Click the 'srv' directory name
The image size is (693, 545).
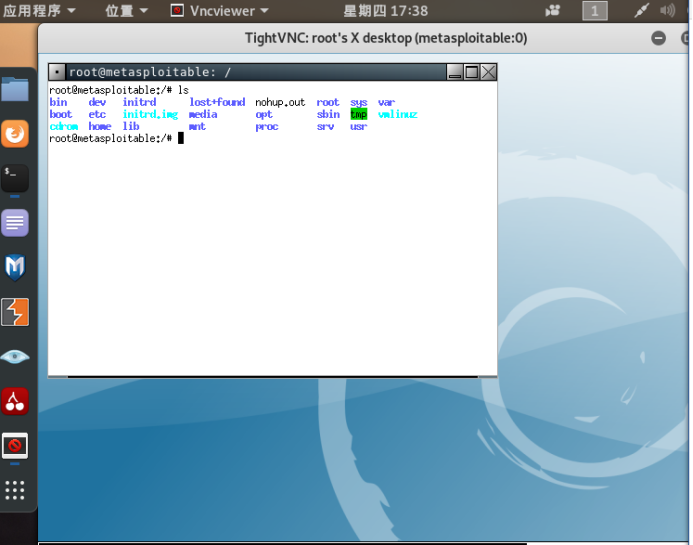325,126
